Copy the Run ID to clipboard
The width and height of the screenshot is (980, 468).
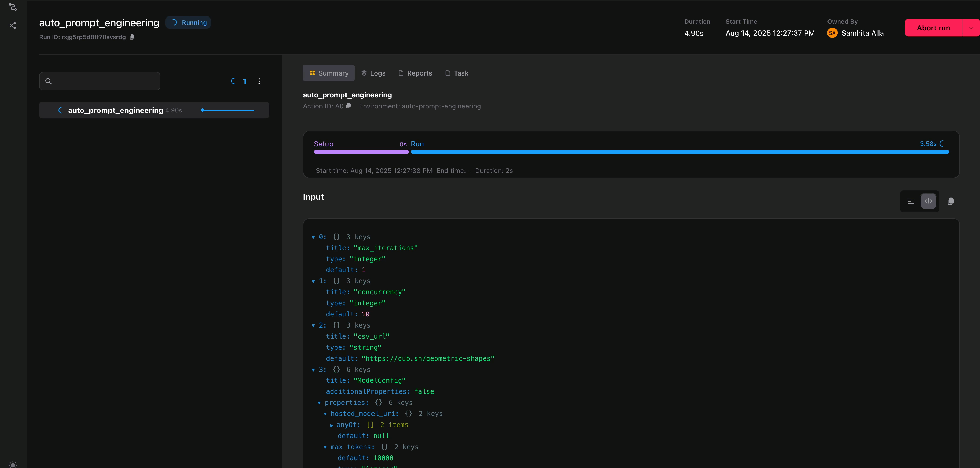point(132,37)
